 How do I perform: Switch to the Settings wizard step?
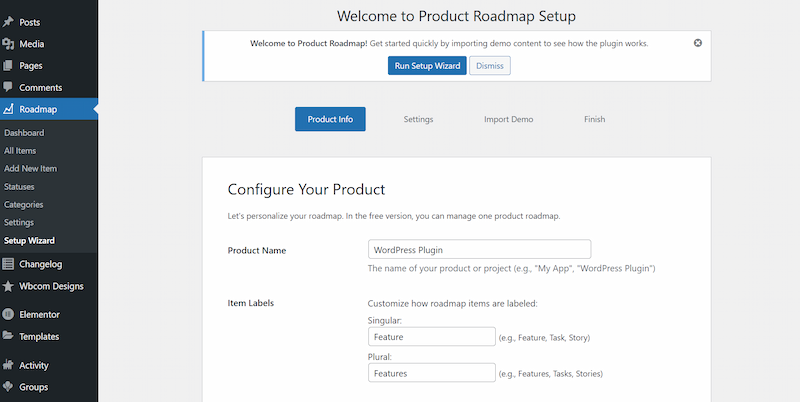point(418,119)
